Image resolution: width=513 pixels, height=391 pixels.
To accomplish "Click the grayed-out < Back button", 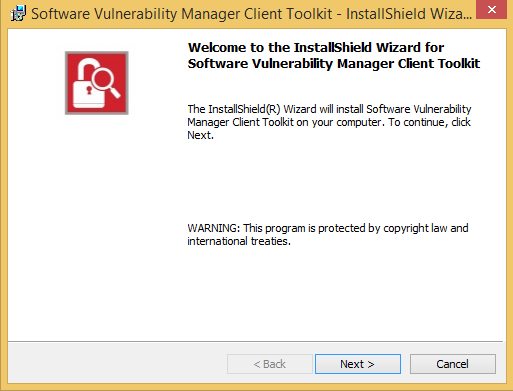I will click(270, 364).
